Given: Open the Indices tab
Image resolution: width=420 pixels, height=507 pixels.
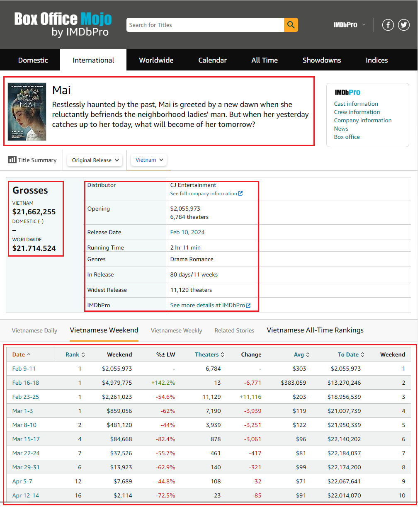Looking at the screenshot, I should (376, 60).
